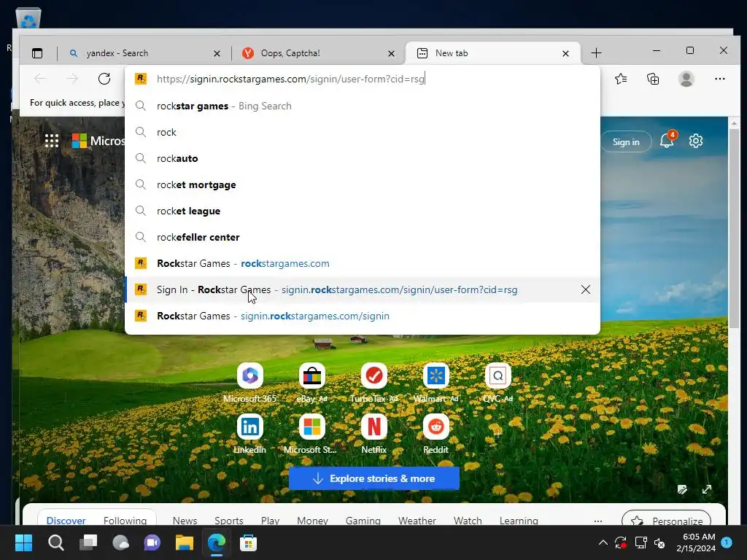
Task: Open the Favorites star icon
Action: 621,79
